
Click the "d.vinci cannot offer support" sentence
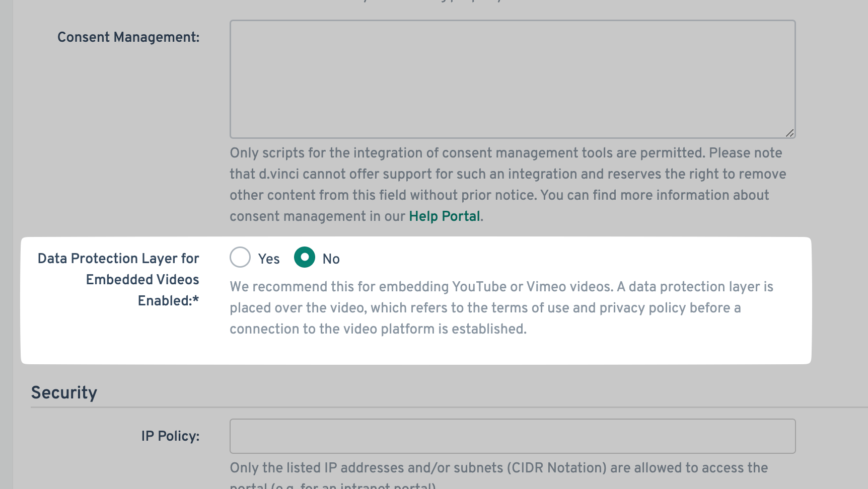[352, 174]
